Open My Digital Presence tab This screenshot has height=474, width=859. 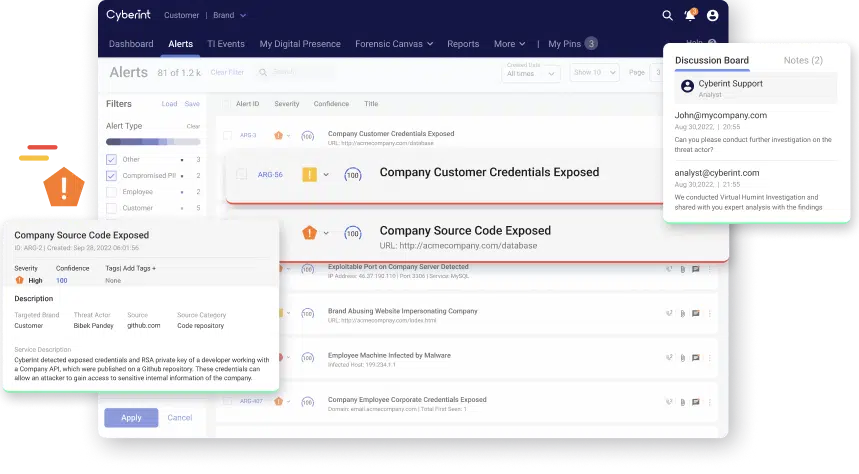point(300,44)
